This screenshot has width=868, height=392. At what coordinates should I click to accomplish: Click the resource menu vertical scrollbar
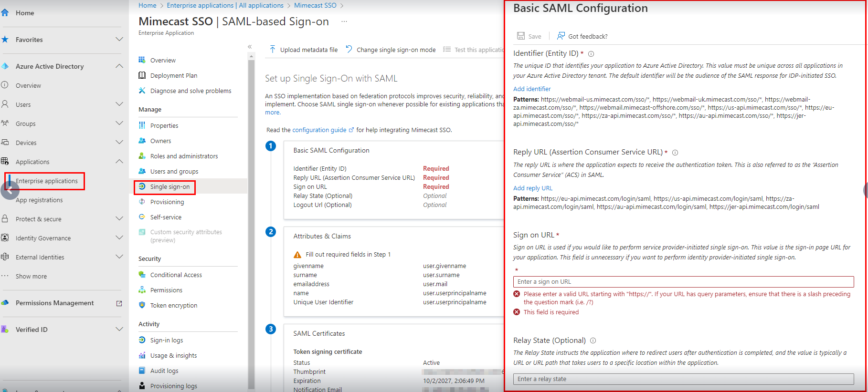pyautogui.click(x=252, y=215)
